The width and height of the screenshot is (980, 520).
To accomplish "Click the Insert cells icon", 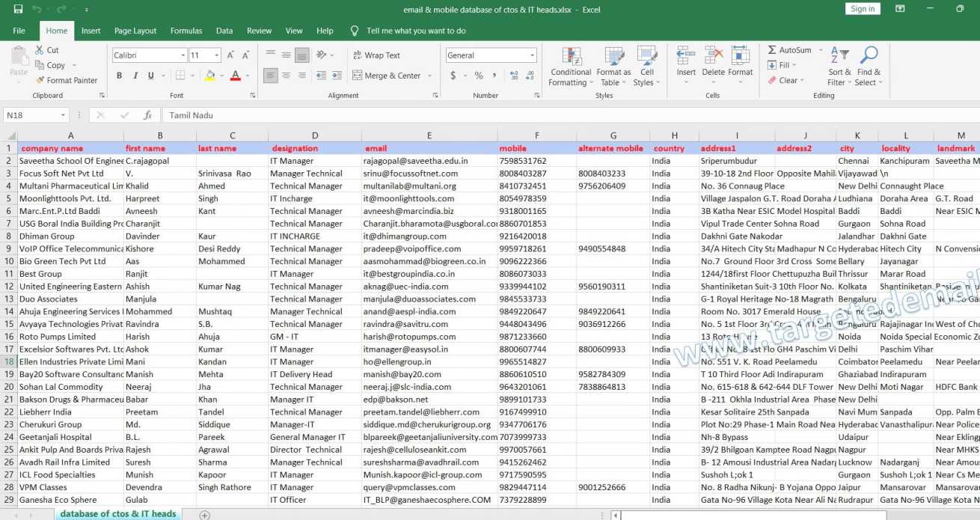I will [x=686, y=56].
